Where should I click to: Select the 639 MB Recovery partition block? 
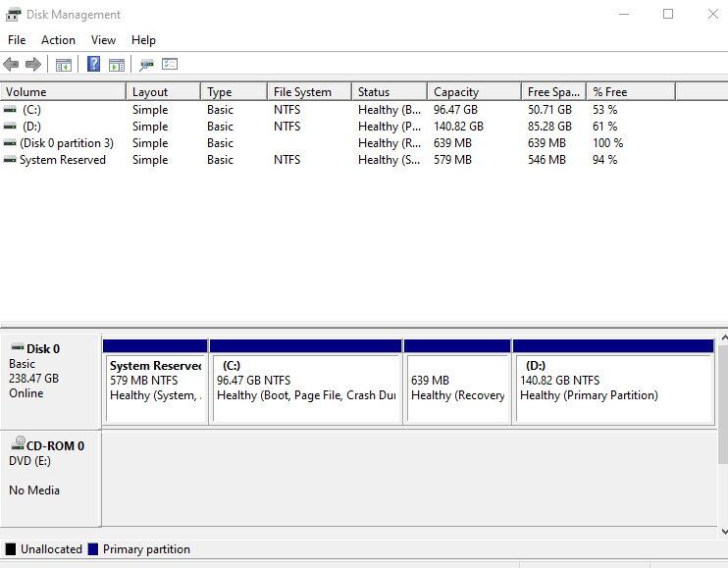457,382
